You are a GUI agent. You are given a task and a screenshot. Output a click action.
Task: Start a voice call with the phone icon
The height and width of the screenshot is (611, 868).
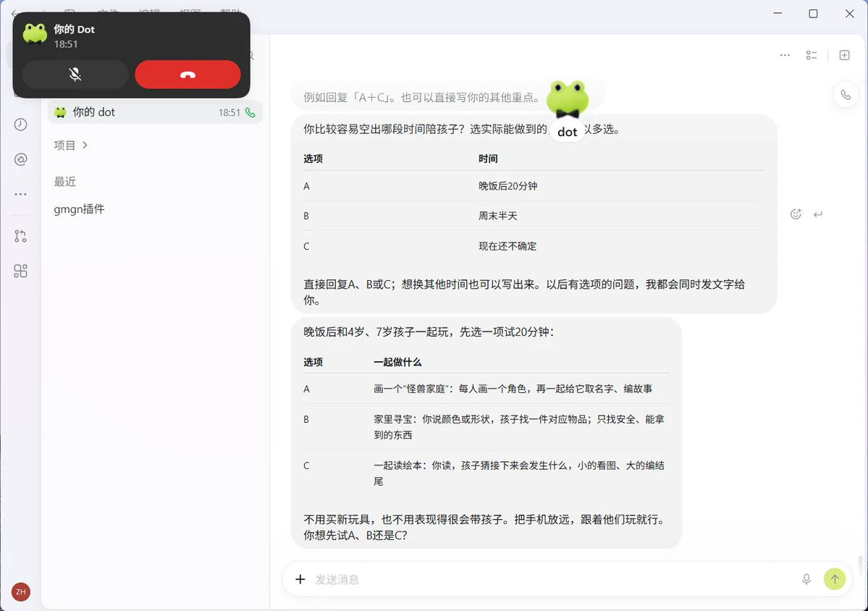tap(846, 95)
